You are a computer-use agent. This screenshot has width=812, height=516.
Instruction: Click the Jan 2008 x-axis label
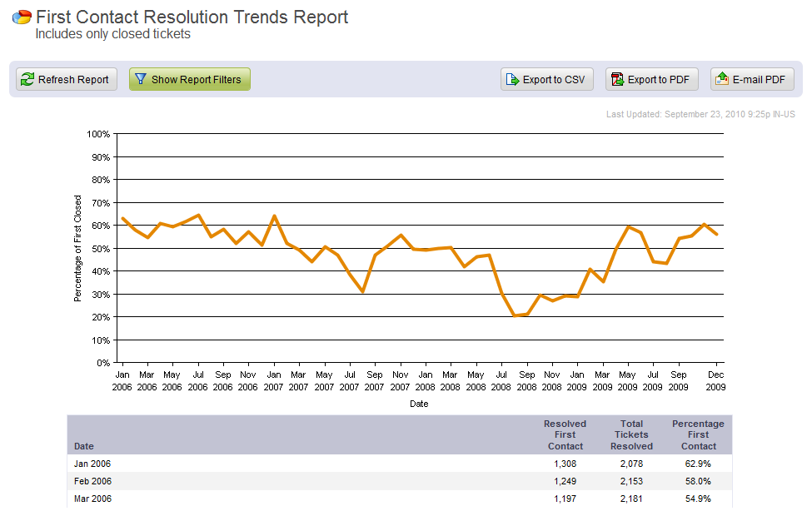(426, 381)
